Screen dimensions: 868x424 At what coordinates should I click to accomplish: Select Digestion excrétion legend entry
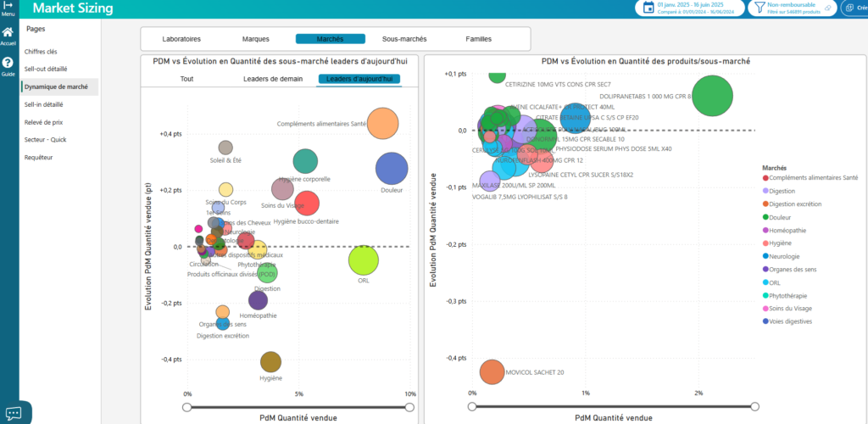(x=794, y=204)
